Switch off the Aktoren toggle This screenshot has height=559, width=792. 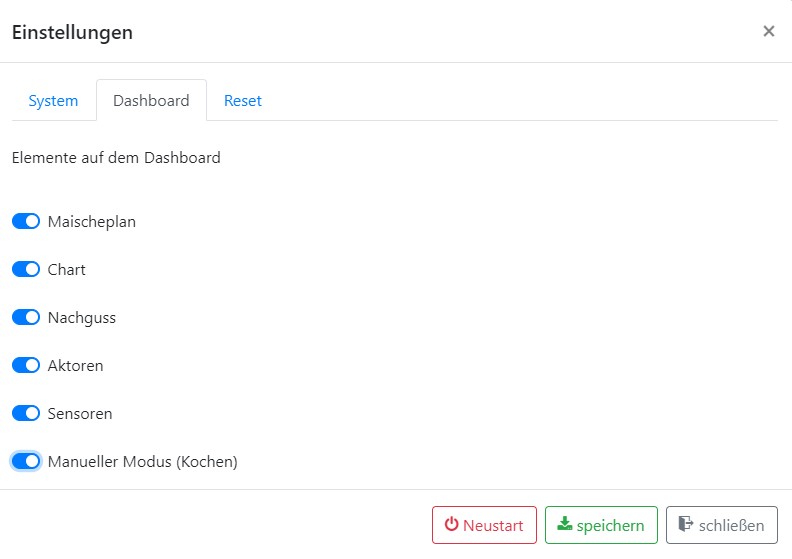(x=26, y=366)
